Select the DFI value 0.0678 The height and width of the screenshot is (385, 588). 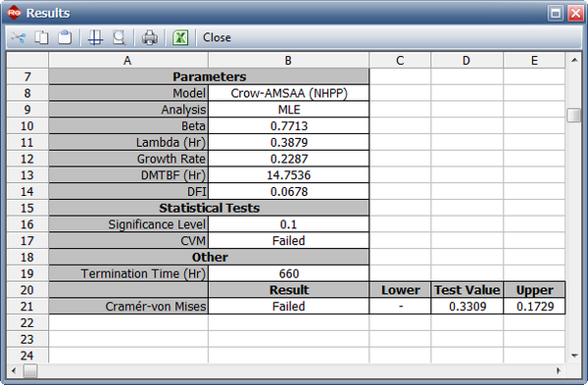pyautogui.click(x=289, y=192)
